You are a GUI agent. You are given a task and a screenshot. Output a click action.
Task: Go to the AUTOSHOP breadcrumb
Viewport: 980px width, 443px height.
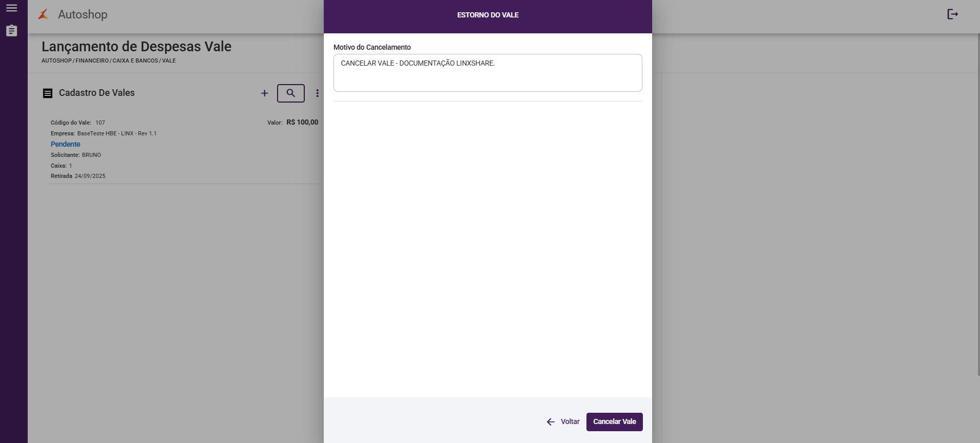point(57,61)
